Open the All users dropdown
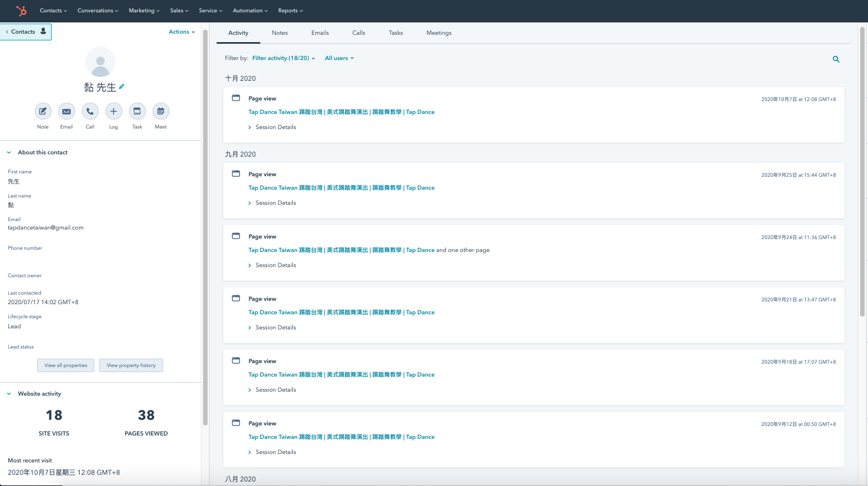868x486 pixels. click(x=339, y=58)
